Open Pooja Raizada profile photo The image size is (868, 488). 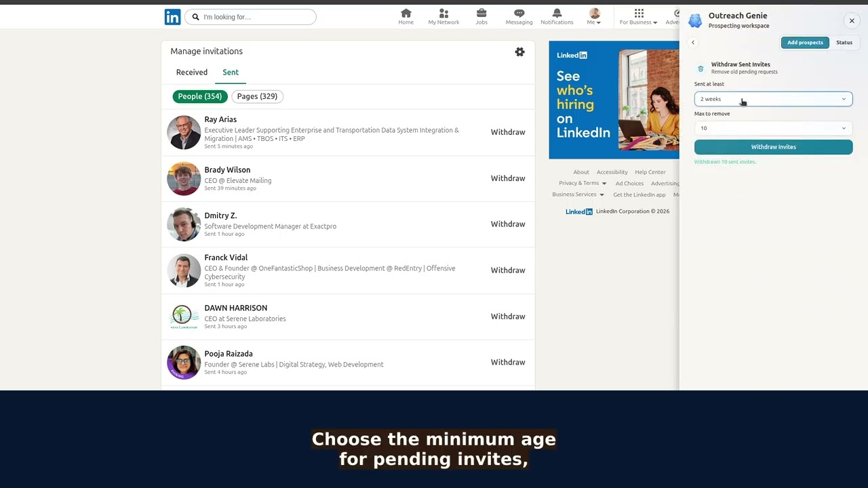point(184,363)
